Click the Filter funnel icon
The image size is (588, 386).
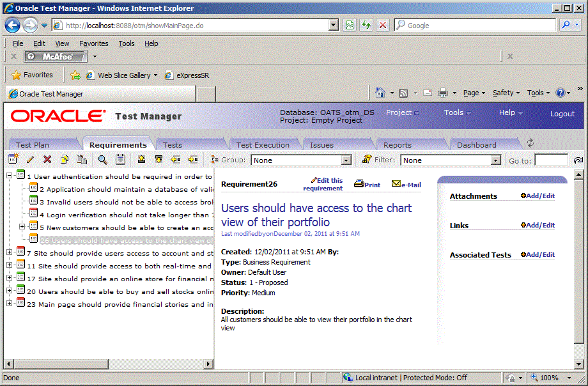coord(367,159)
